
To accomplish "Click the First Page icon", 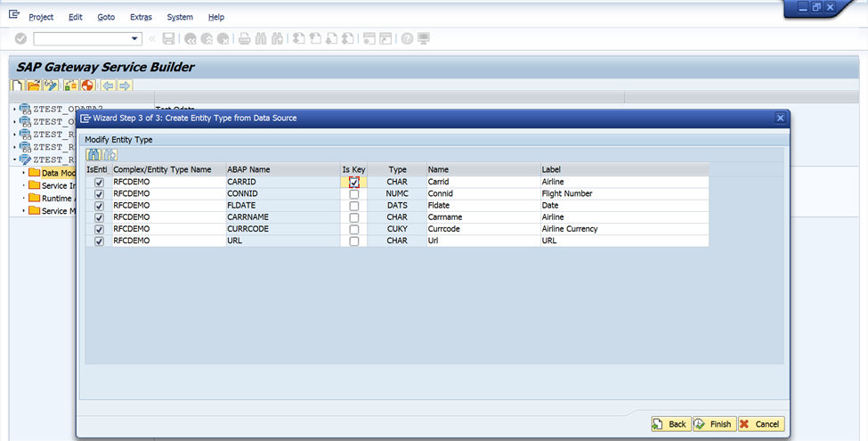I will click(299, 39).
